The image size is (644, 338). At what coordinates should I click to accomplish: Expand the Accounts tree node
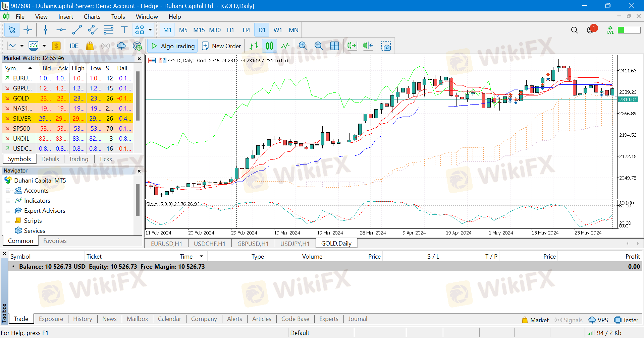tap(8, 191)
